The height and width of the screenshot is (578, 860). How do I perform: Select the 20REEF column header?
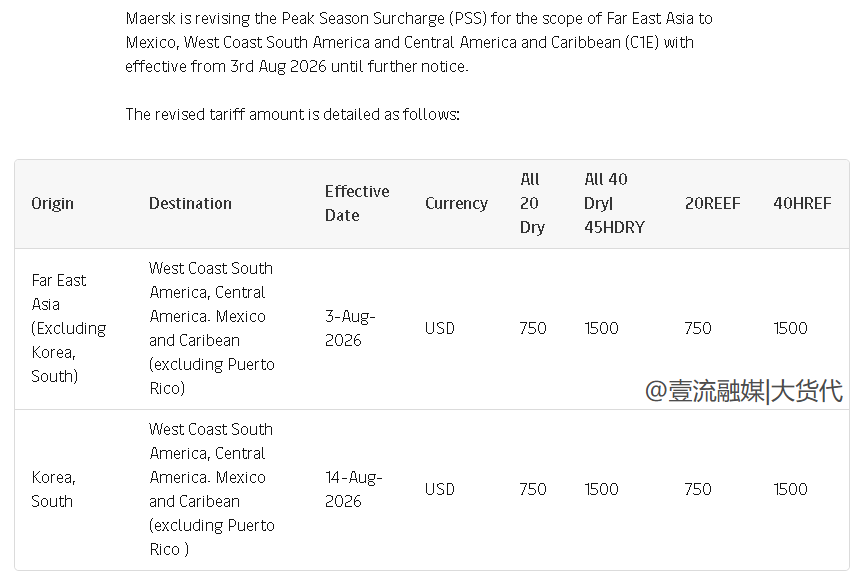point(712,203)
